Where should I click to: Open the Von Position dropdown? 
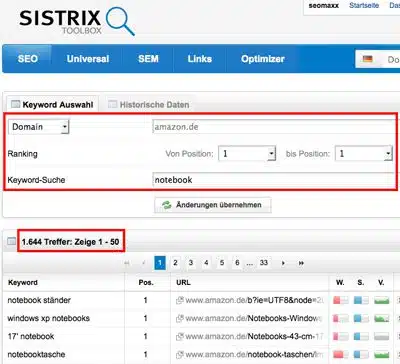[x=247, y=154]
